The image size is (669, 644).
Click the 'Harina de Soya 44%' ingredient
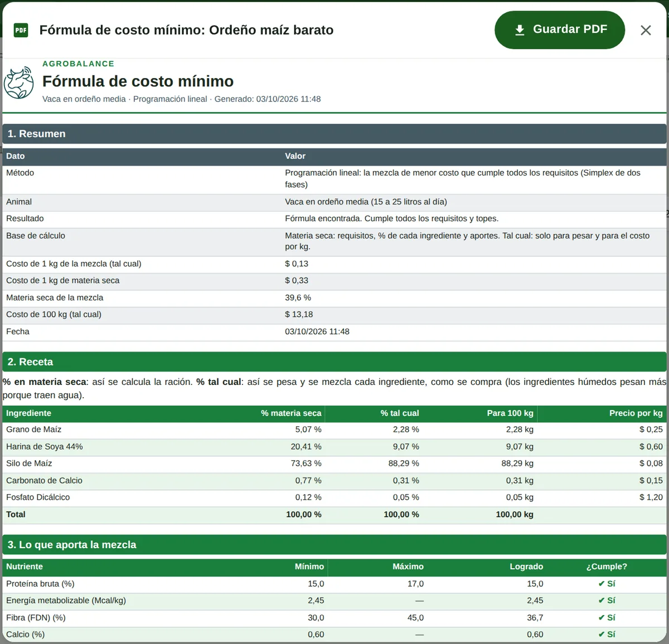pos(45,446)
